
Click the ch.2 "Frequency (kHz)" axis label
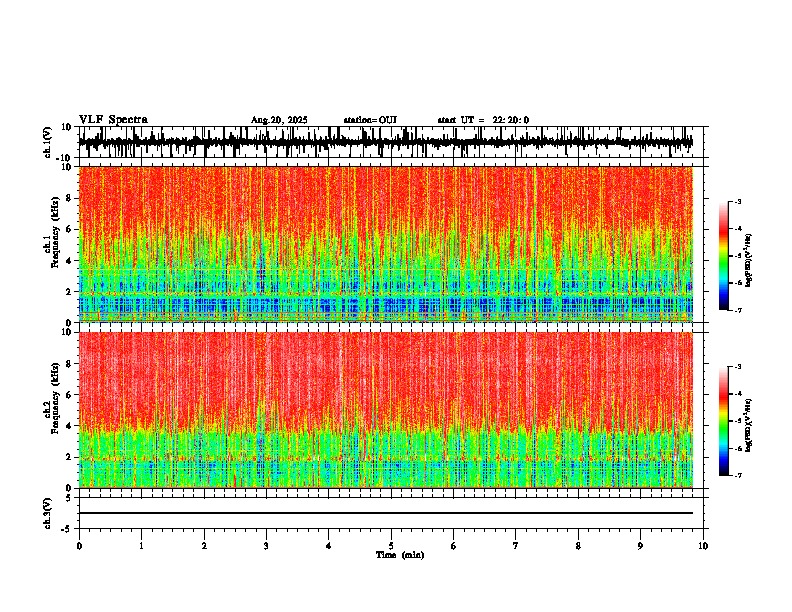click(55, 398)
